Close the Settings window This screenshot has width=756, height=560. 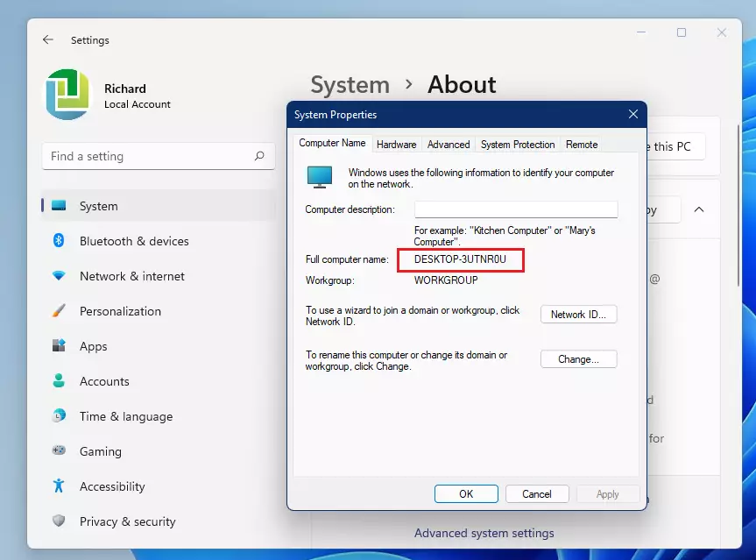tap(722, 32)
